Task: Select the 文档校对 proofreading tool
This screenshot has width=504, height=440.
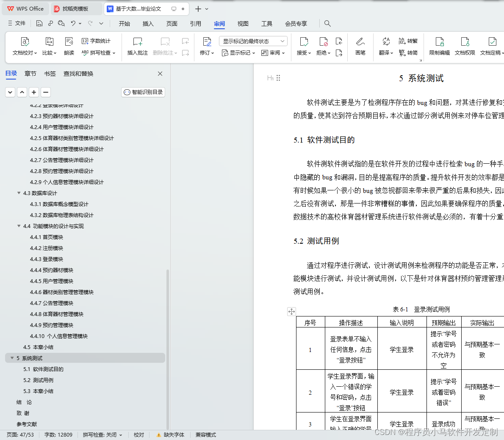Action: click(25, 47)
